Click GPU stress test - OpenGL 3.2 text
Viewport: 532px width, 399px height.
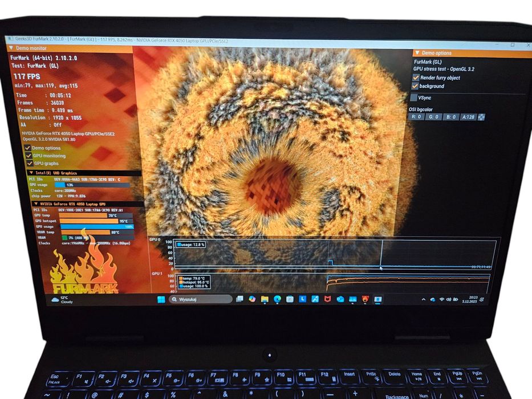click(444, 69)
